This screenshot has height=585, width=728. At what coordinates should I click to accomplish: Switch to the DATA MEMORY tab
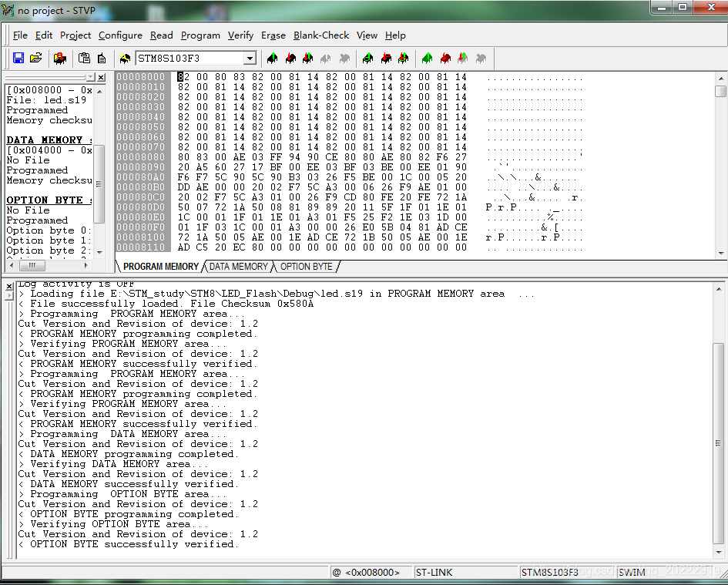click(x=238, y=267)
